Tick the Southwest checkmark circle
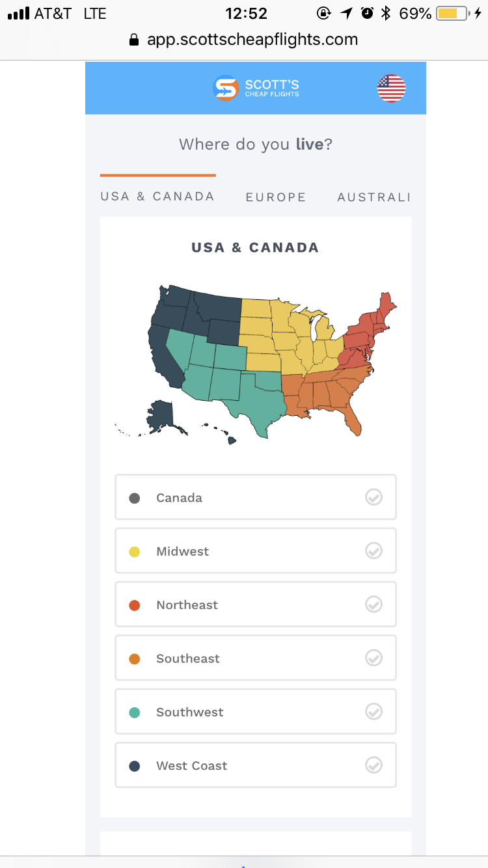Screen dimensions: 488x868 (x=373, y=711)
